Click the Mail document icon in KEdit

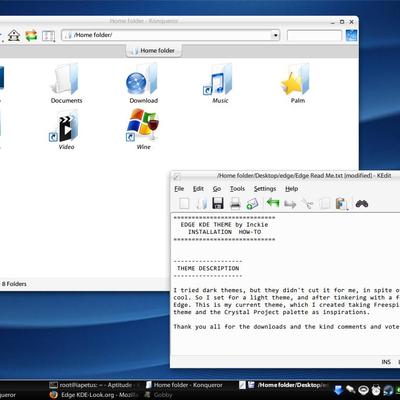pyautogui.click(x=252, y=203)
